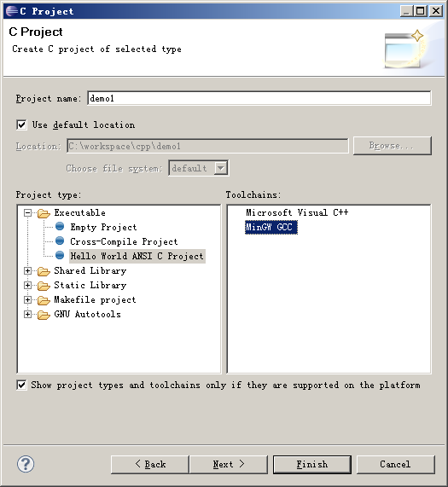Uncheck Use default location checkbox

21,125
